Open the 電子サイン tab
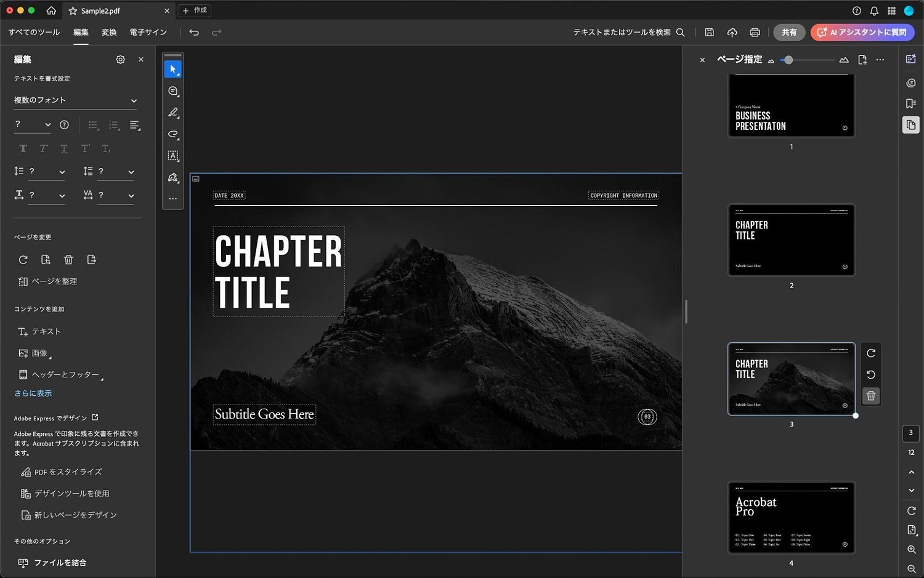 (x=148, y=32)
